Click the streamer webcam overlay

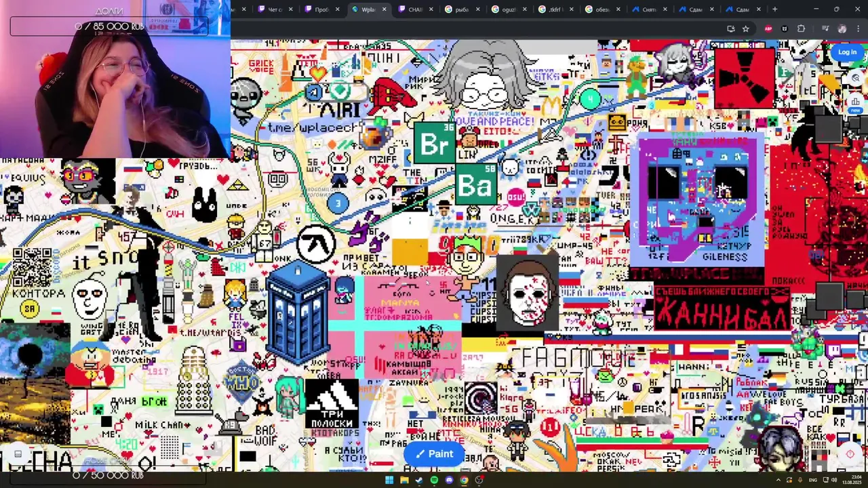[x=115, y=79]
